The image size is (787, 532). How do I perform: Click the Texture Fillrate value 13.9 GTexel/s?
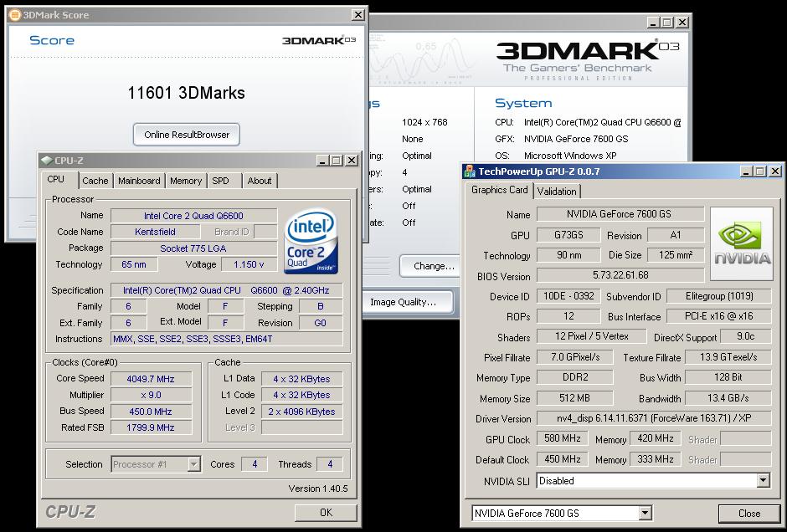pyautogui.click(x=728, y=357)
